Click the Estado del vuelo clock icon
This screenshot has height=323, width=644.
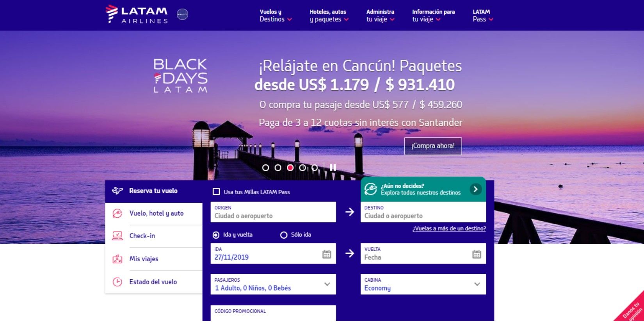[117, 282]
